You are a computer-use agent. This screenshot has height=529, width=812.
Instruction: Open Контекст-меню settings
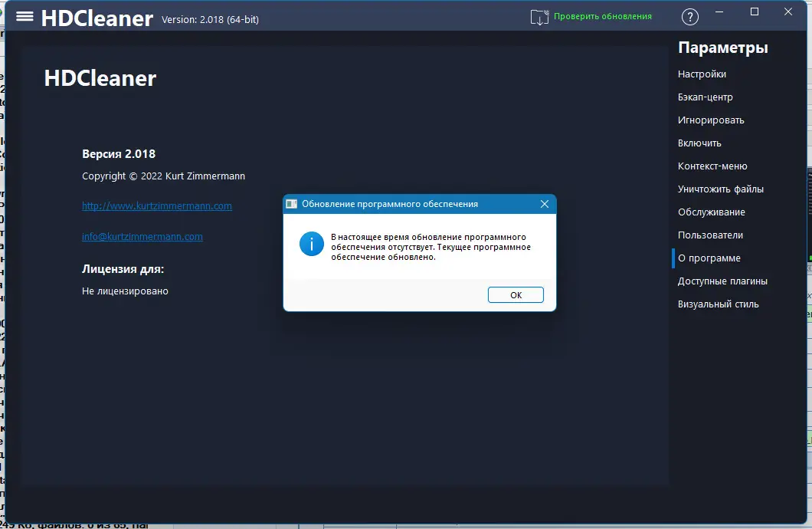coord(712,166)
